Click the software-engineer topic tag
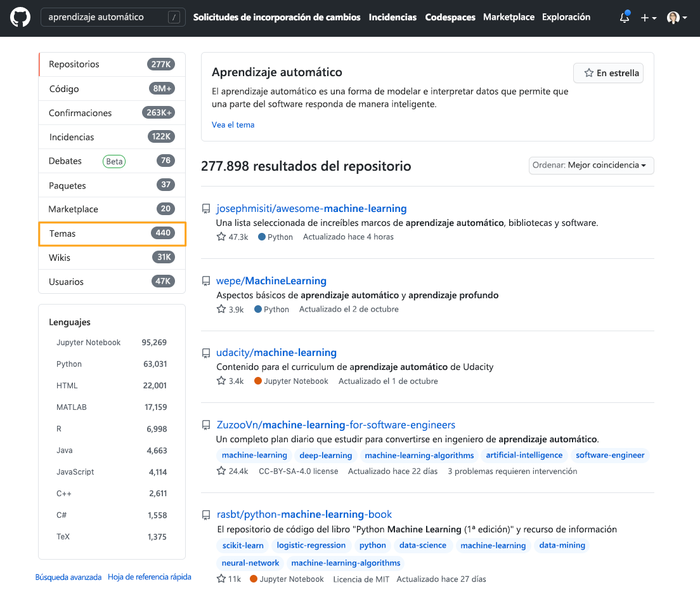Screen dimensions: 700x599 pos(610,455)
